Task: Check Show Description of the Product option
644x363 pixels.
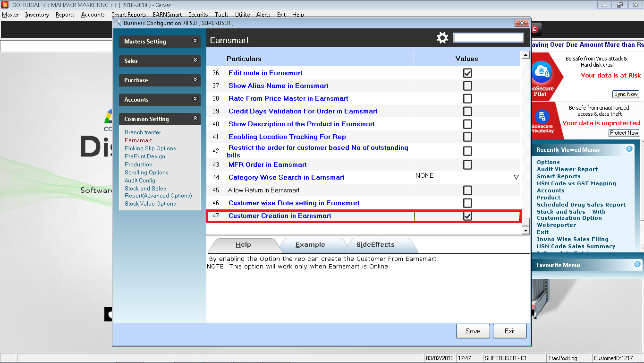Action: click(467, 124)
